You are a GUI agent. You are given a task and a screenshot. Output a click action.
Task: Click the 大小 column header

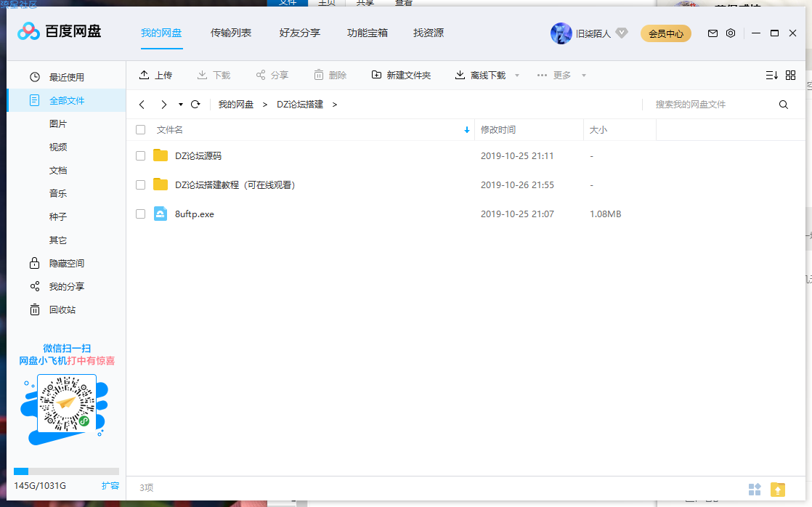coord(598,130)
